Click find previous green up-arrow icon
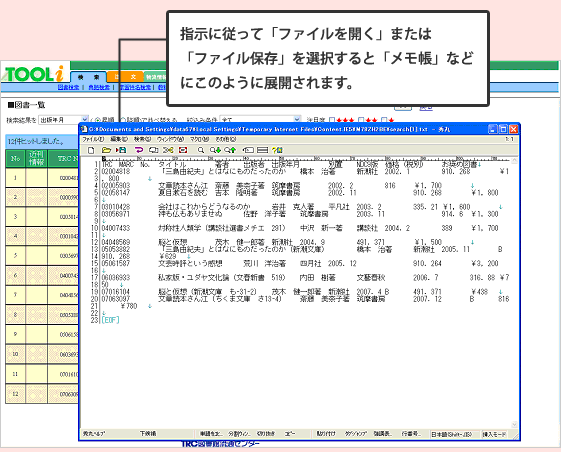561x452 pixels. [x=230, y=150]
